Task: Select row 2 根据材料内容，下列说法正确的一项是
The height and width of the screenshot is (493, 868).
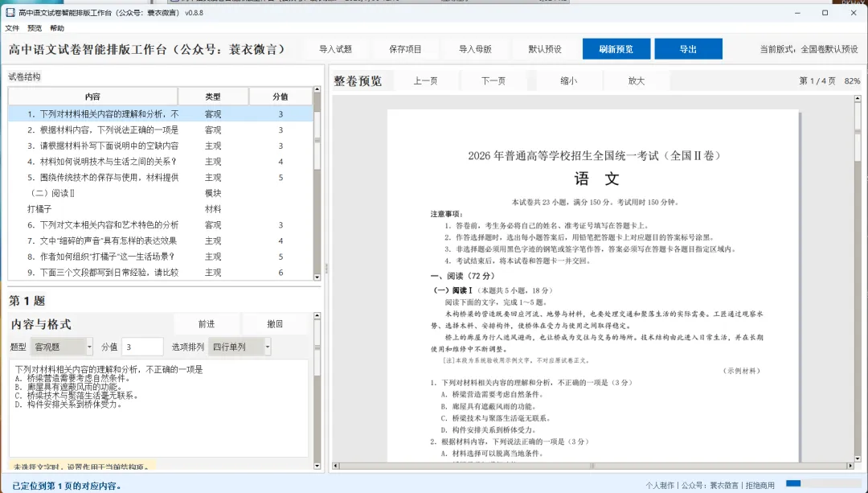Action: tap(161, 129)
